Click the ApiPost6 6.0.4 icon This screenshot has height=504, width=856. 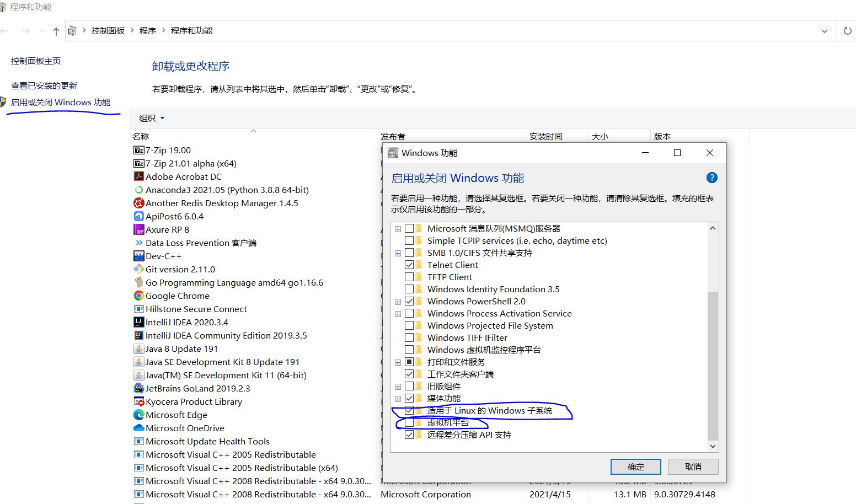coord(139,216)
